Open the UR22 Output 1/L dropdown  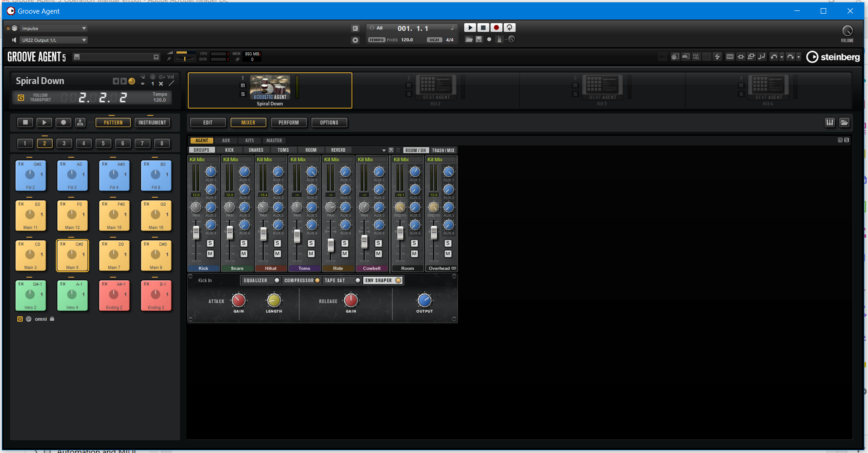pos(54,40)
